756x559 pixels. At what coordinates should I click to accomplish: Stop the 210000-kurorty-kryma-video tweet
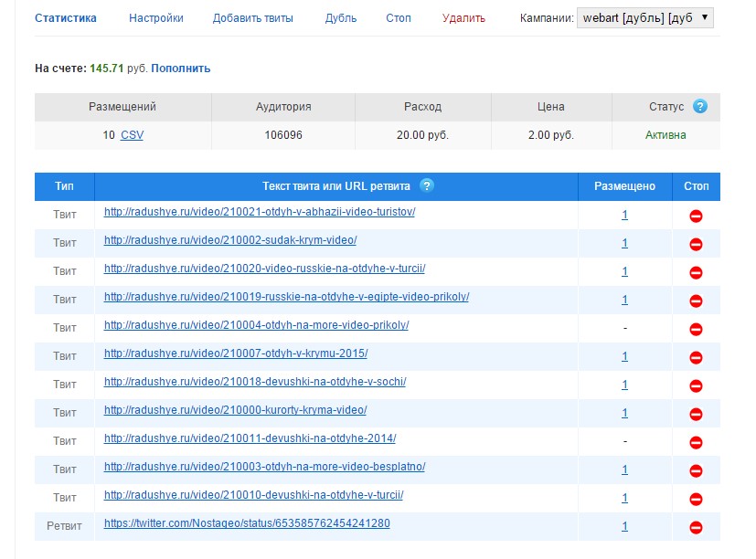[x=696, y=415]
